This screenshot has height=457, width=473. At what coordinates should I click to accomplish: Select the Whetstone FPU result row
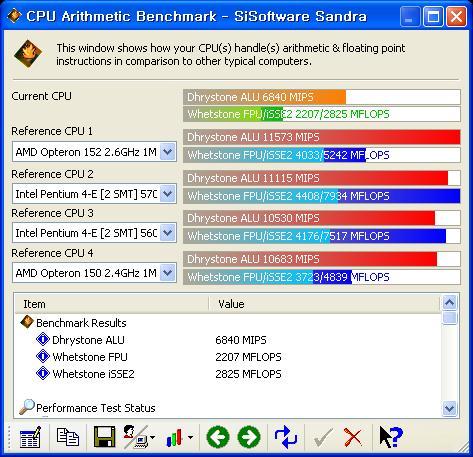pyautogui.click(x=228, y=357)
